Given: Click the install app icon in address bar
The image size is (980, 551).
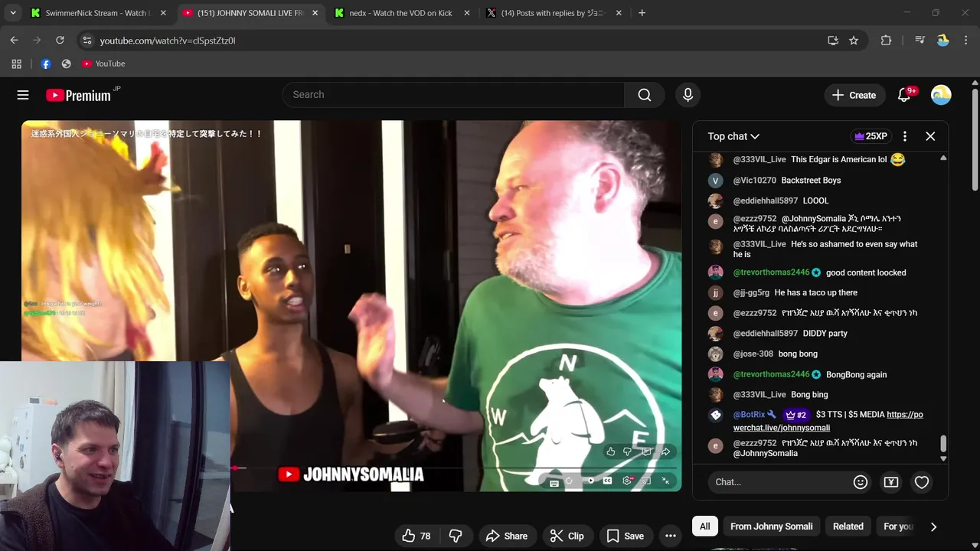Looking at the screenshot, I should (x=833, y=41).
